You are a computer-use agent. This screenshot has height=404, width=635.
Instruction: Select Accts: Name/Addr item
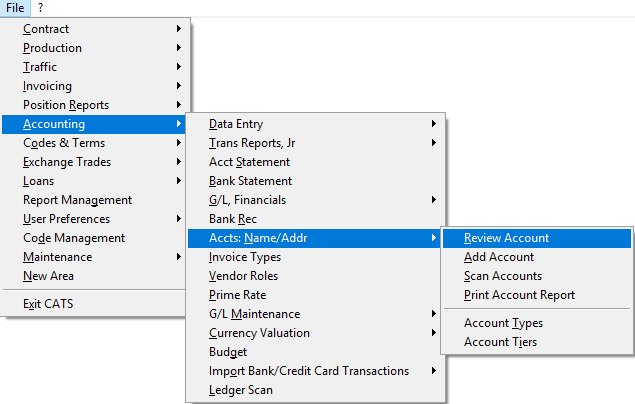click(314, 238)
